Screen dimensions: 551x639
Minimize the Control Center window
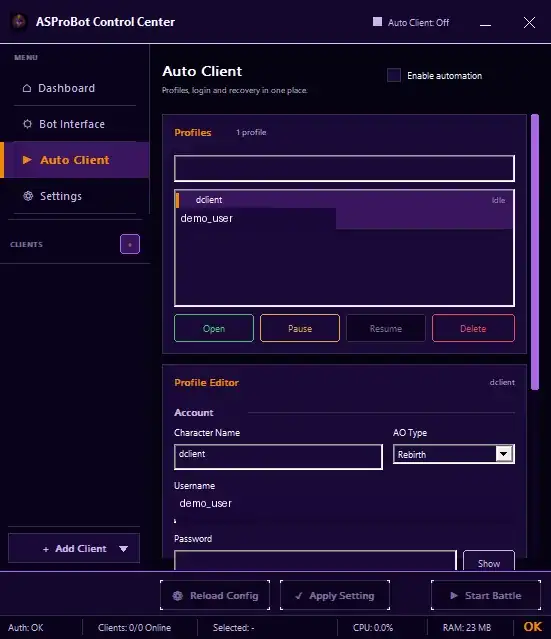click(x=485, y=23)
